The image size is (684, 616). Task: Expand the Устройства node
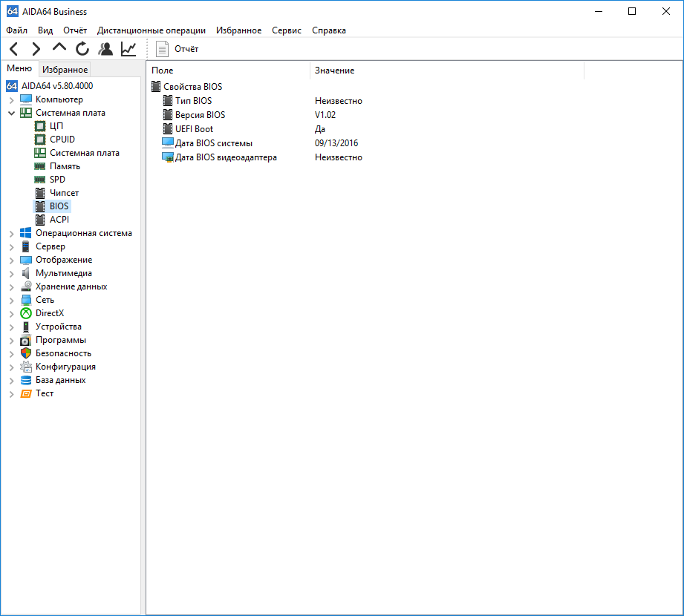click(11, 327)
